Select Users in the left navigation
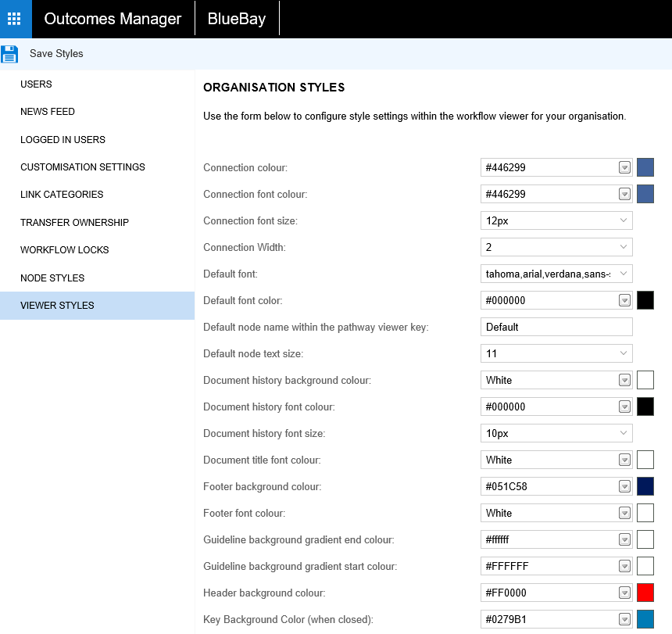The image size is (672, 634). 36,84
